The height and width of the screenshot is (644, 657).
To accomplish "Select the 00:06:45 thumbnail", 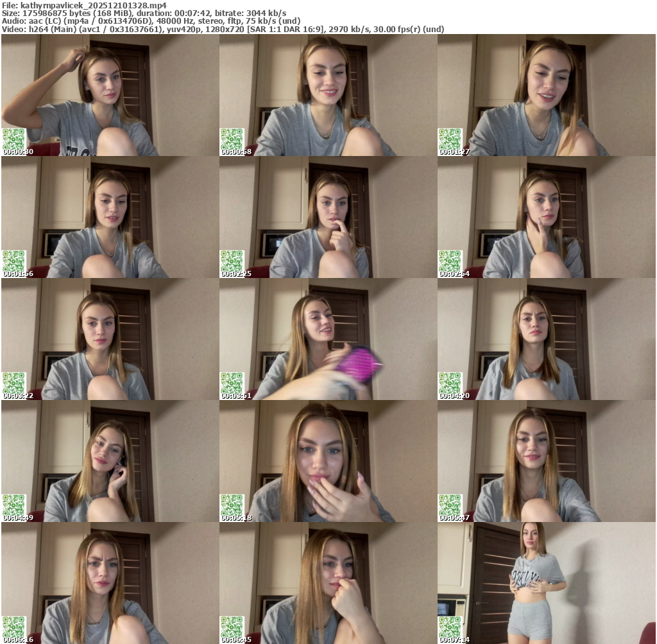I will point(328,583).
